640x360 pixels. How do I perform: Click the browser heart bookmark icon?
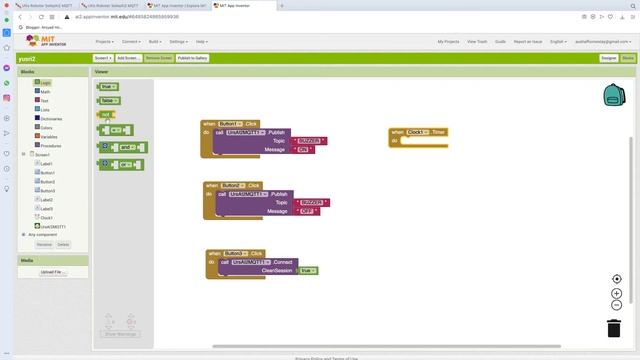pyautogui.click(x=611, y=17)
